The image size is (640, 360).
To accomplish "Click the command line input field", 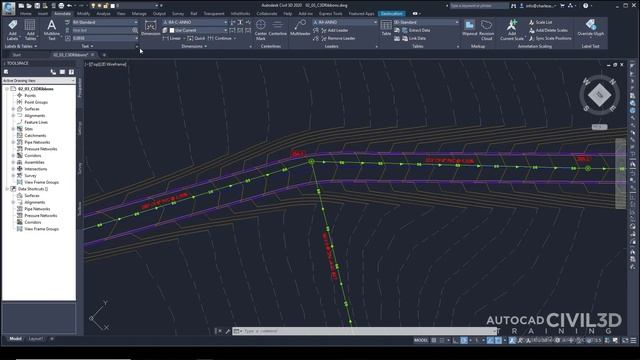I will pos(365,331).
